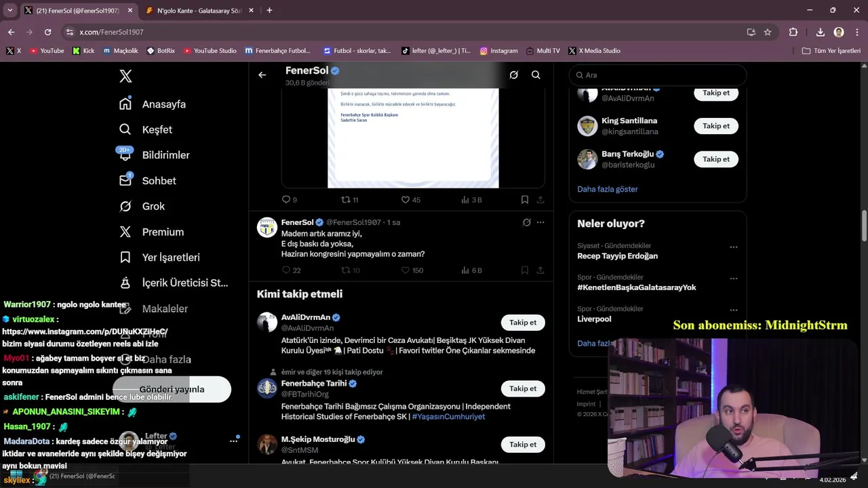Open Chrome menu three dots

click(856, 32)
